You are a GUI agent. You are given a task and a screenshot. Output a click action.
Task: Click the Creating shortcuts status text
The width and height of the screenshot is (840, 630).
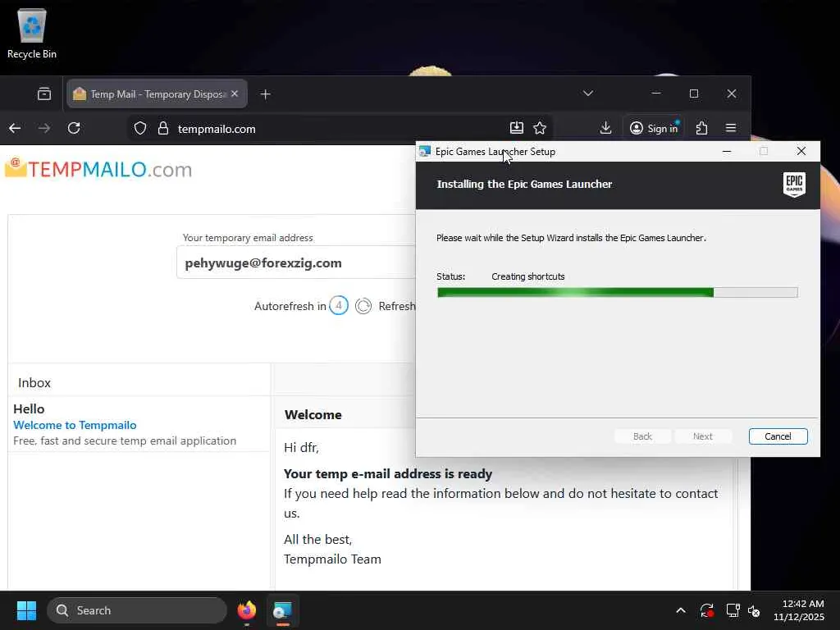point(528,276)
